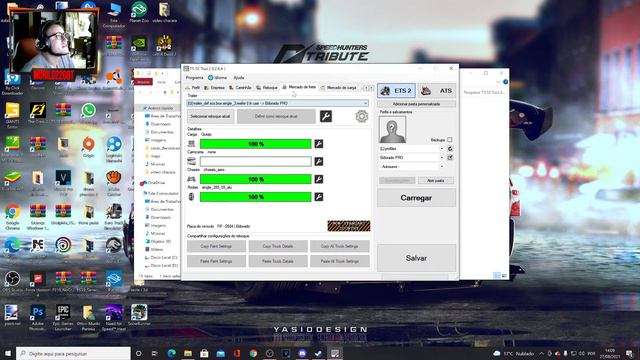Switch to the Perfil tab
The width and height of the screenshot is (640, 360).
point(193,87)
